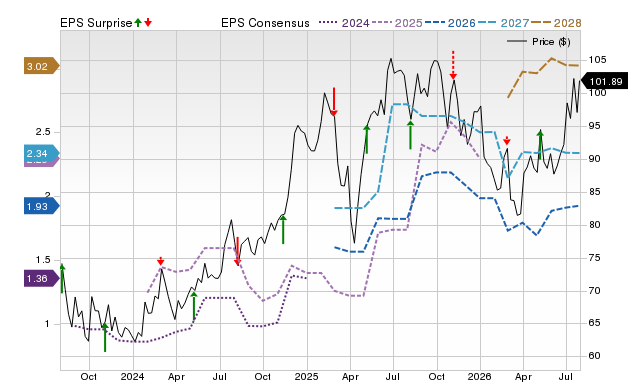This screenshot has height=382, width=640.
Task: Click the 2025 x-axis year label
Action: click(x=307, y=376)
